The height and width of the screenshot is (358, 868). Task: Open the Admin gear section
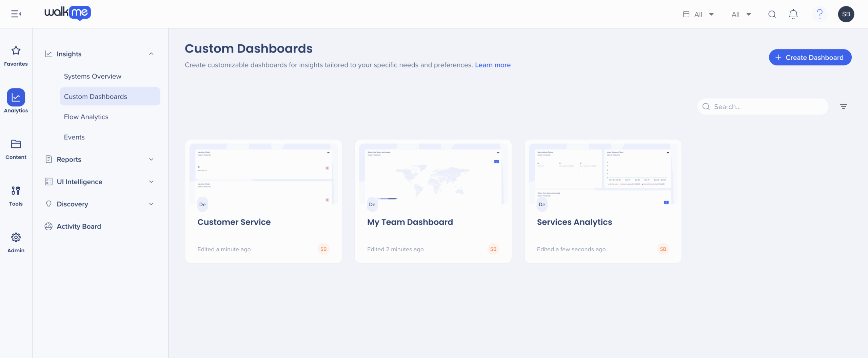tap(16, 243)
